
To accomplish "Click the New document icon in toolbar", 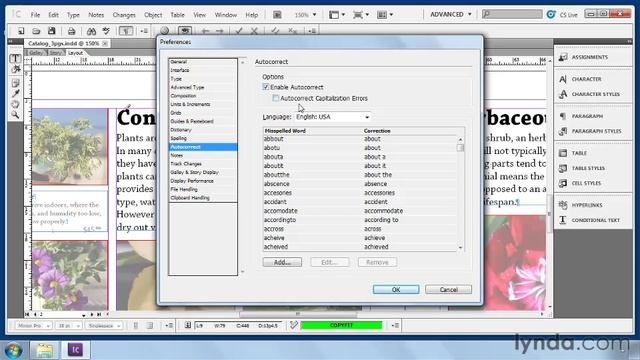I will coord(21,31).
